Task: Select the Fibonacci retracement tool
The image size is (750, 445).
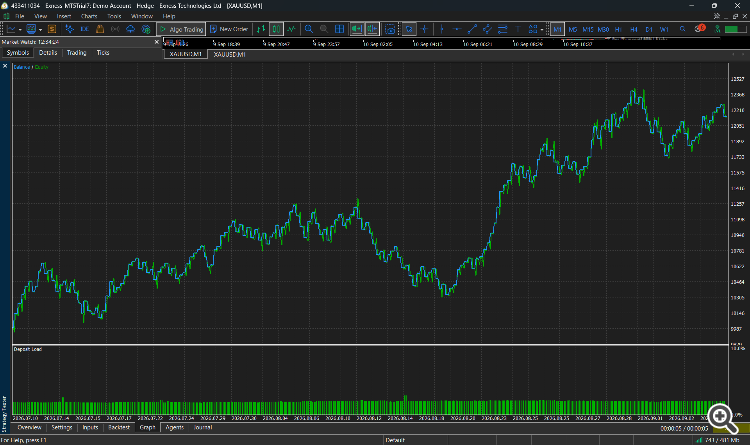Action: tap(503, 29)
